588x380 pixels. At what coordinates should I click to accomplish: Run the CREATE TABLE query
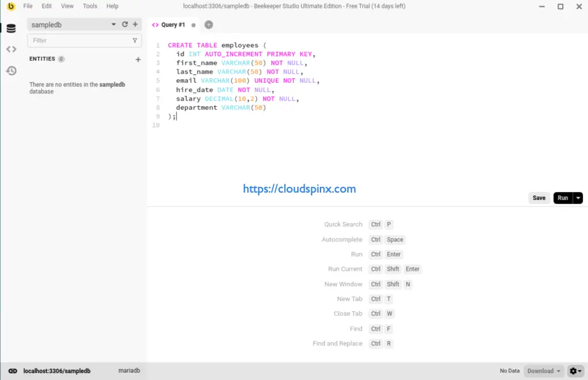563,197
